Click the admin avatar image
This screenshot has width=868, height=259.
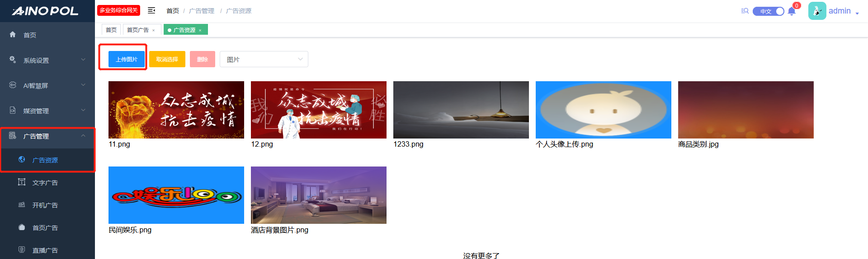(817, 11)
